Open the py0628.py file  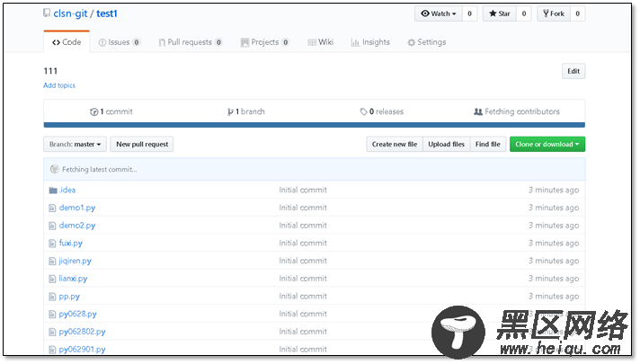tap(78, 315)
